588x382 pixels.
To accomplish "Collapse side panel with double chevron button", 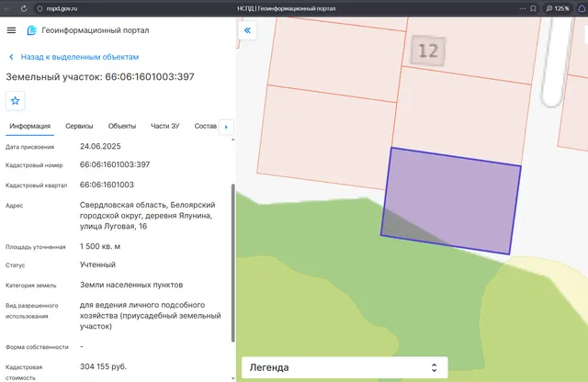I will click(x=247, y=30).
